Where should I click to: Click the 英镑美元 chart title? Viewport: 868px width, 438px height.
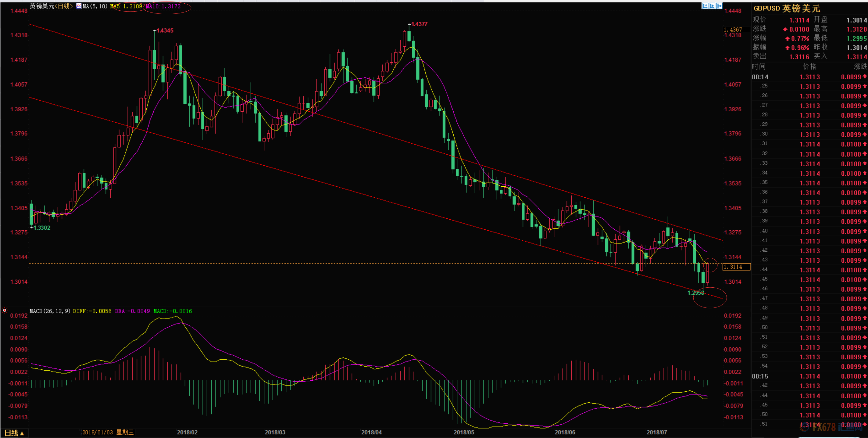42,6
